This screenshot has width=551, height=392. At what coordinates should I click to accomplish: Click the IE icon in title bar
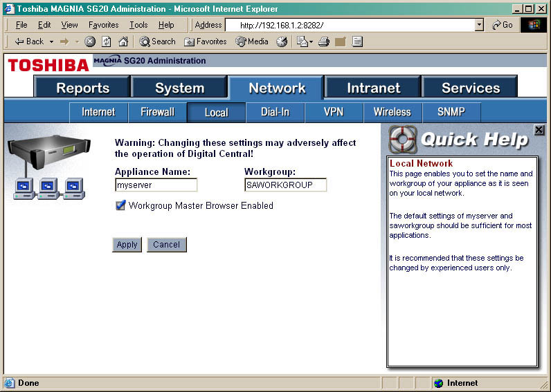coord(9,8)
